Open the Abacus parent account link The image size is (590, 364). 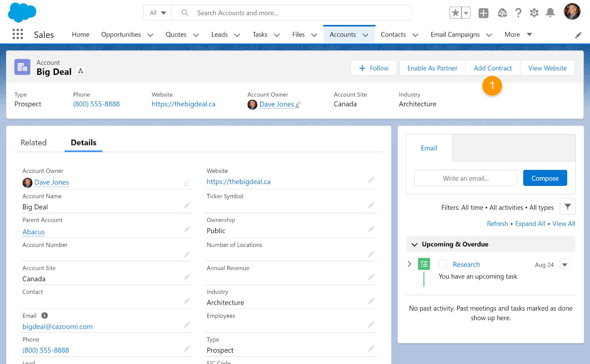coord(34,232)
